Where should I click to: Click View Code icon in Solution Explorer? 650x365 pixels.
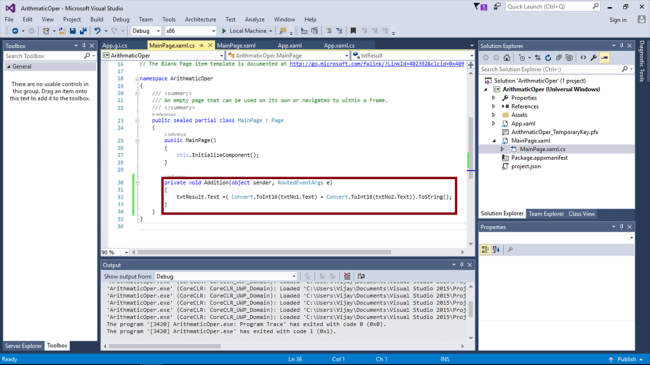pos(583,58)
